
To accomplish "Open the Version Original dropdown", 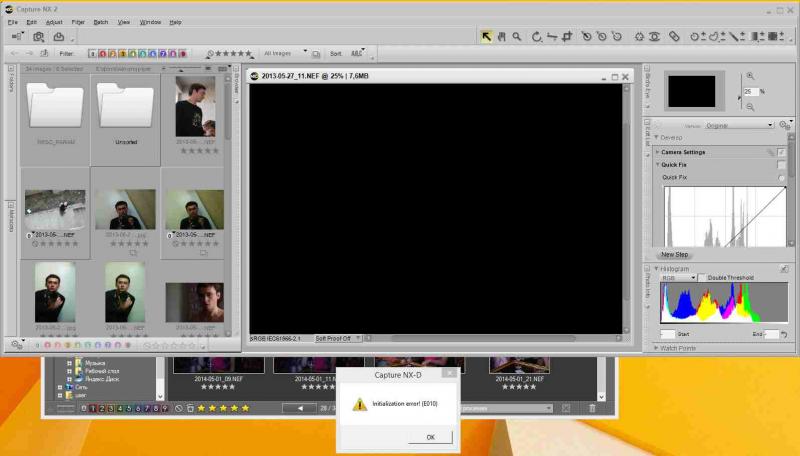I will click(739, 125).
